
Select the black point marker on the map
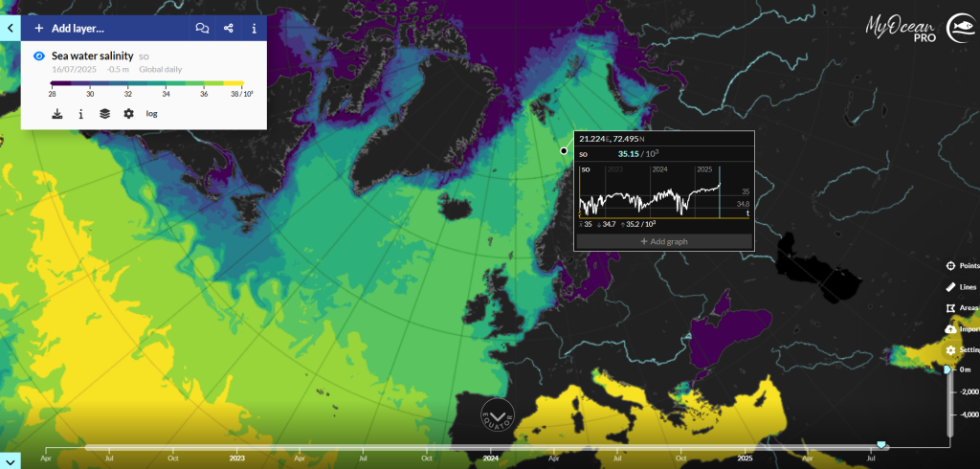(x=564, y=150)
